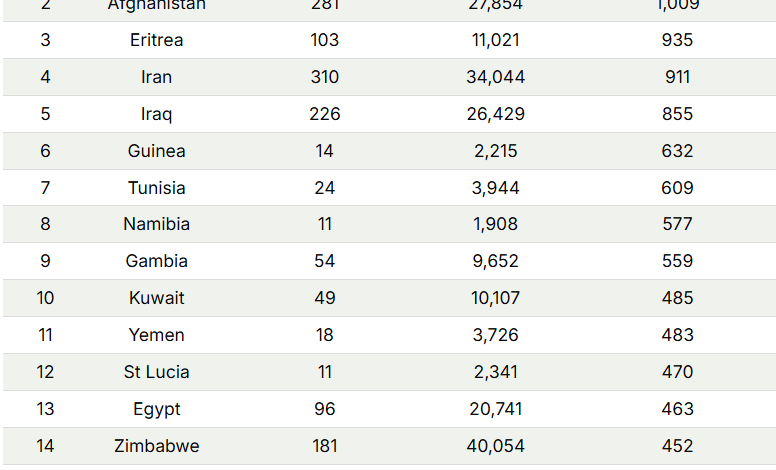This screenshot has height=470, width=776.
Task: Select the Eritrea country cell
Action: coord(156,40)
